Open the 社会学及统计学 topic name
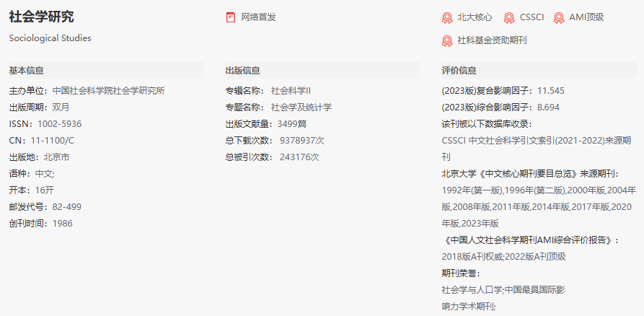The height and width of the screenshot is (316, 644). (x=301, y=107)
